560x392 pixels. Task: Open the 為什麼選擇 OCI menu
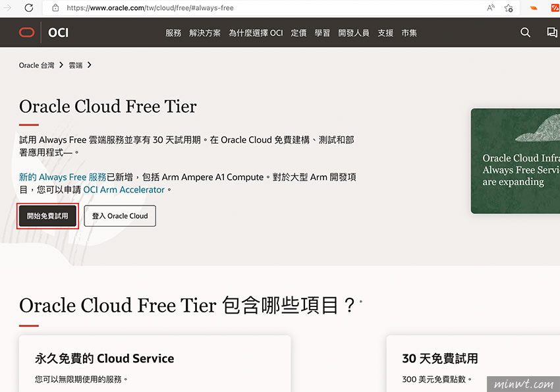[256, 33]
